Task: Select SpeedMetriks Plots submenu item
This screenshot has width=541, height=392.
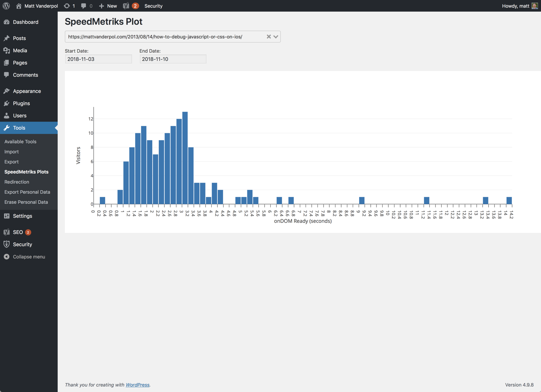Action: click(x=26, y=172)
